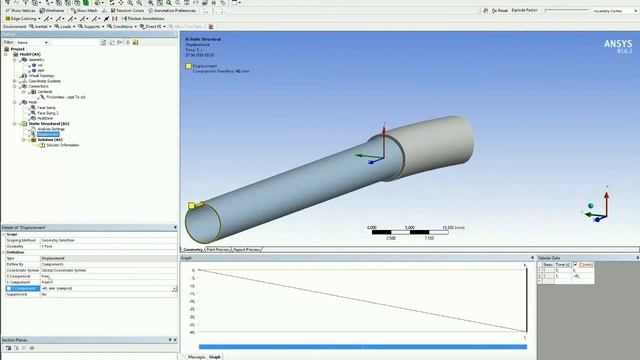Switch to the Graph tab

click(215, 357)
